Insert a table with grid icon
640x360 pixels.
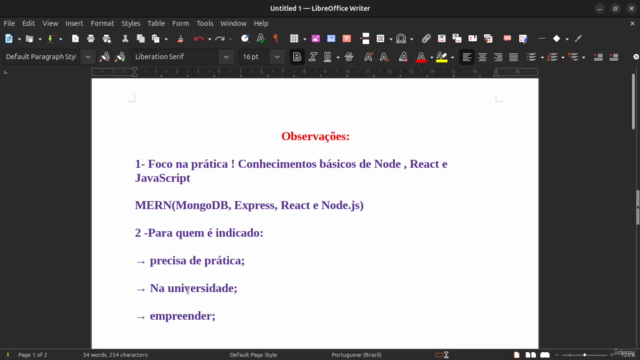(x=294, y=39)
